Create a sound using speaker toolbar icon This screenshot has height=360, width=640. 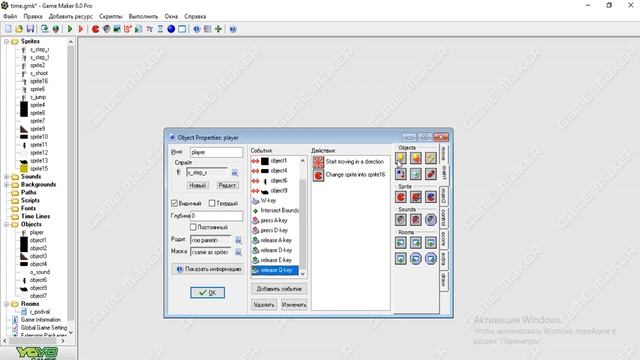pyautogui.click(x=106, y=29)
